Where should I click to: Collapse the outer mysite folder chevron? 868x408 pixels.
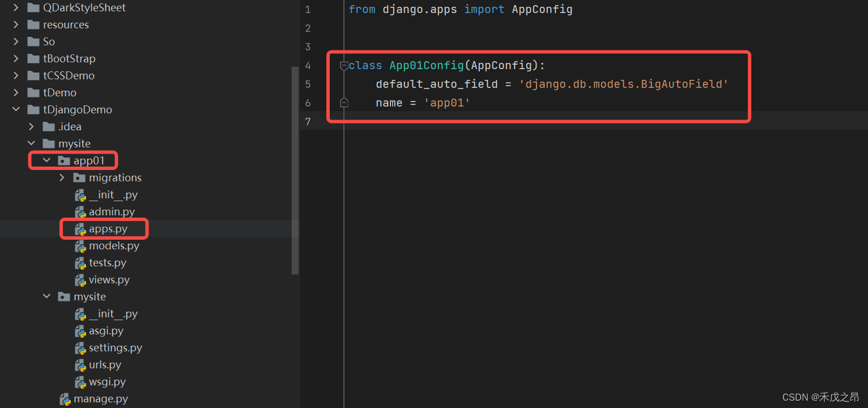[31, 144]
